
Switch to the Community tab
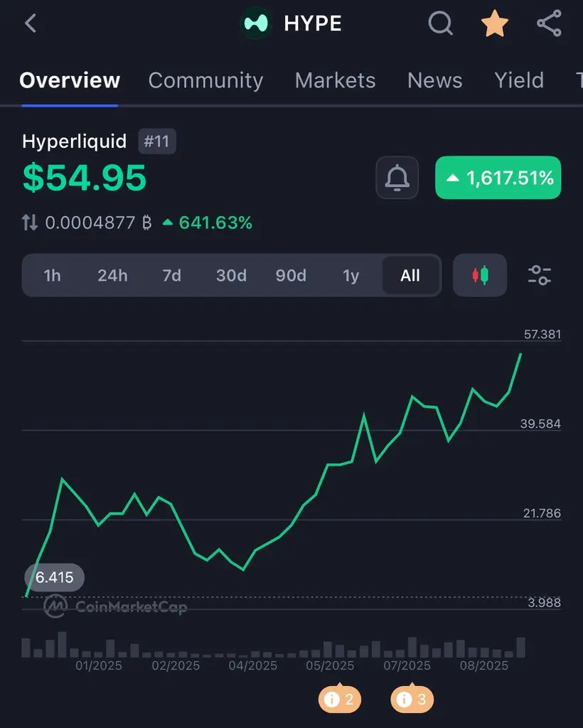[205, 80]
